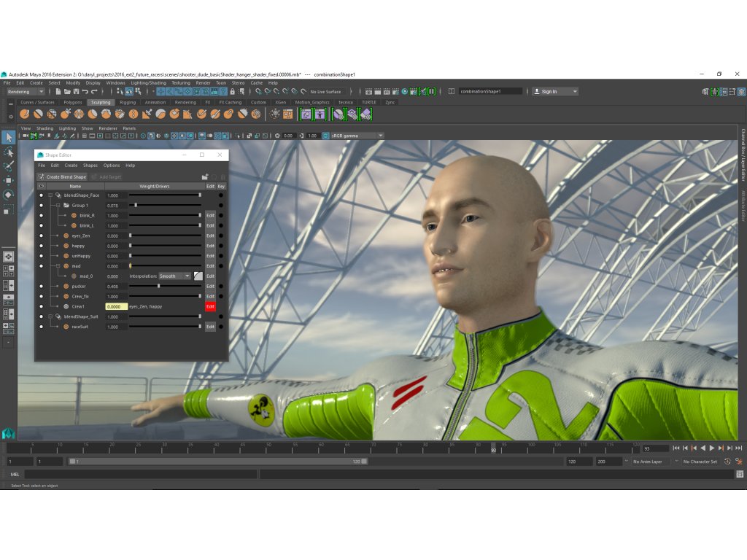Activate the Paint Selection tool
Screen dimensions: 747x560
[8, 166]
